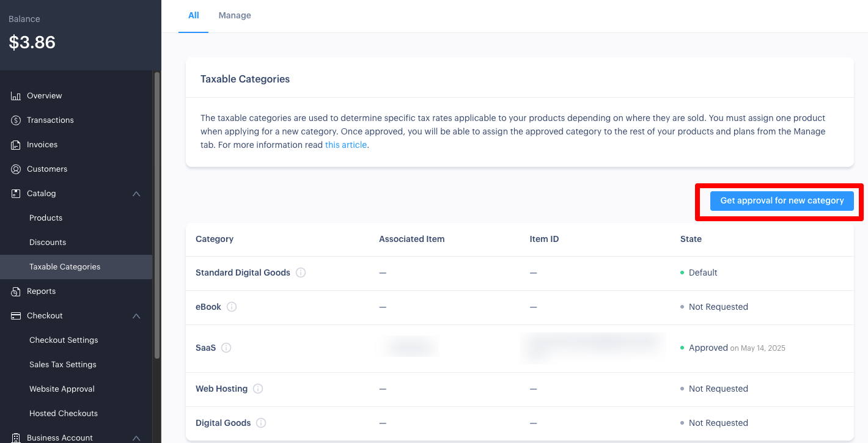Click Get approval for new category button
This screenshot has height=443, width=868.
[781, 200]
